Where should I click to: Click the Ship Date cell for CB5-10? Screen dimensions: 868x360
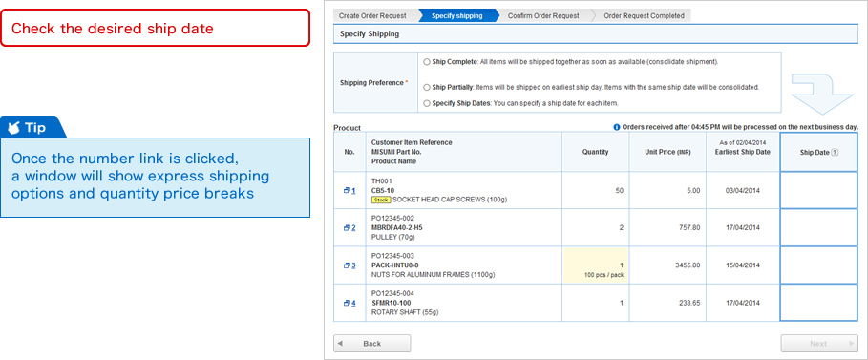click(818, 190)
